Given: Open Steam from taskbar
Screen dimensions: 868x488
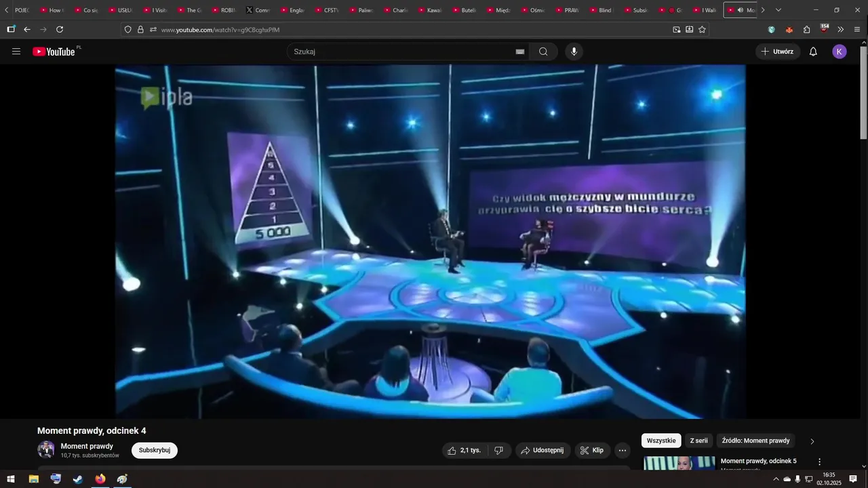Looking at the screenshot, I should 78,479.
